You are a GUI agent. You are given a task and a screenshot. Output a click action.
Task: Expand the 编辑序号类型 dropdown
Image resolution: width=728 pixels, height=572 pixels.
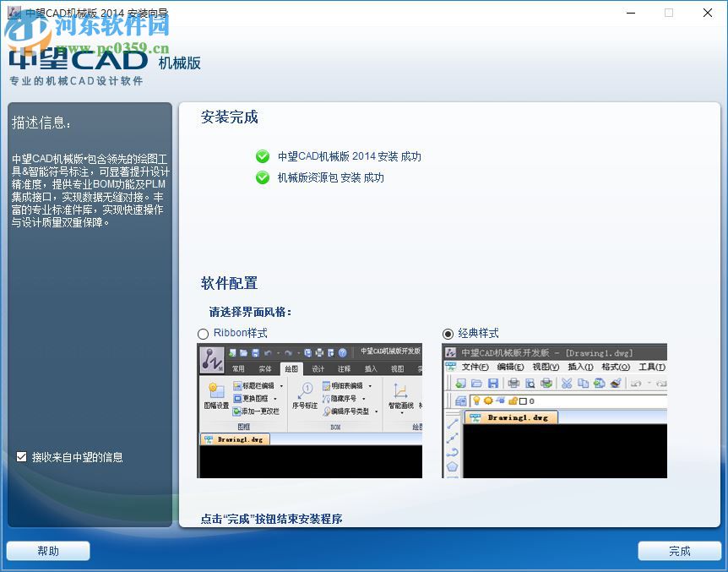[376, 411]
